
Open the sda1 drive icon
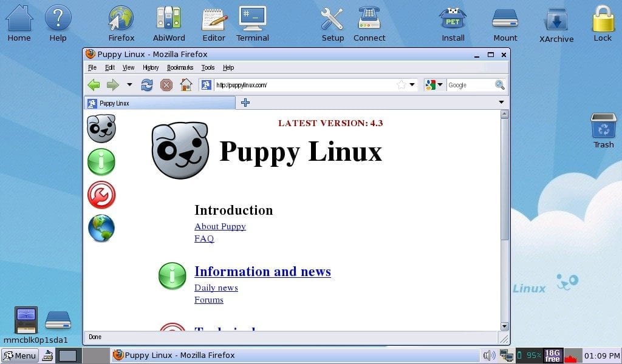pyautogui.click(x=58, y=320)
